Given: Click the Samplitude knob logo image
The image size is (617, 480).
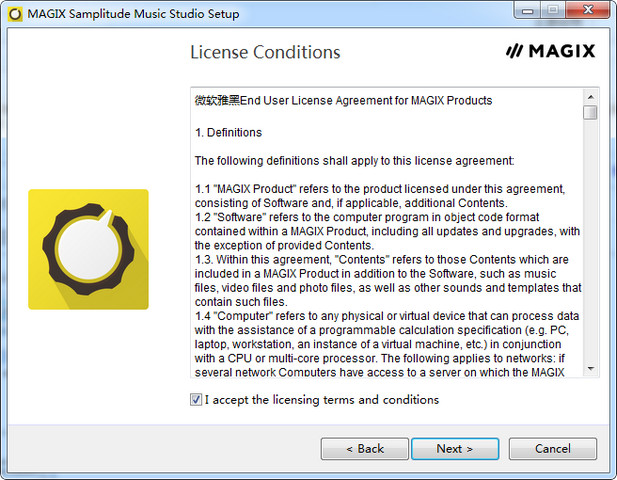Looking at the screenshot, I should 88,249.
